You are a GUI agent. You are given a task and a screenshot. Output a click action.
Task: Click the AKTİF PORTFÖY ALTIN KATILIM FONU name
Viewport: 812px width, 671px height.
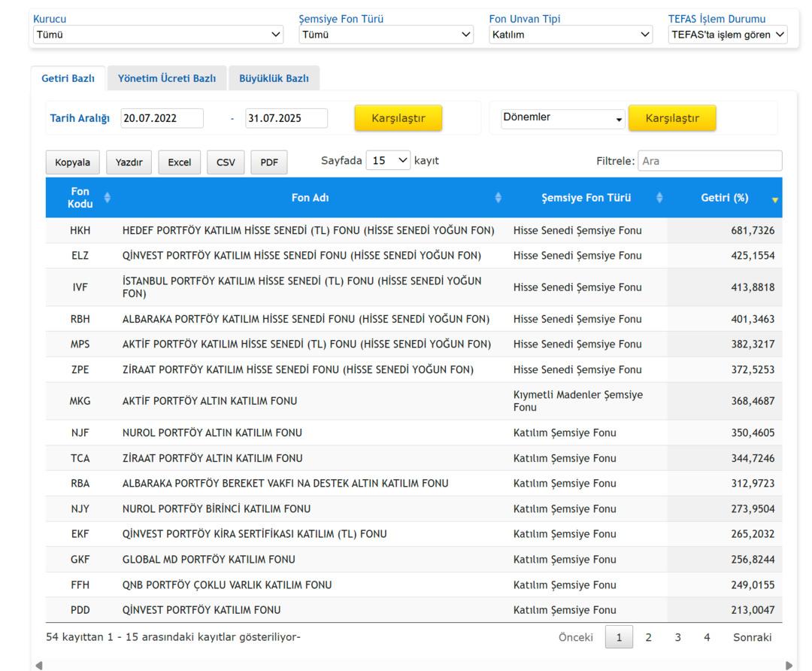pos(210,401)
